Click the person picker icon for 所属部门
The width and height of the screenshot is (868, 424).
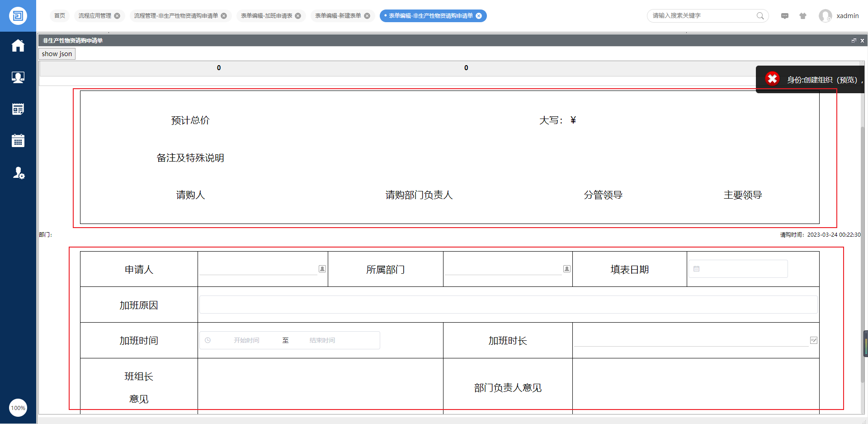pyautogui.click(x=567, y=269)
